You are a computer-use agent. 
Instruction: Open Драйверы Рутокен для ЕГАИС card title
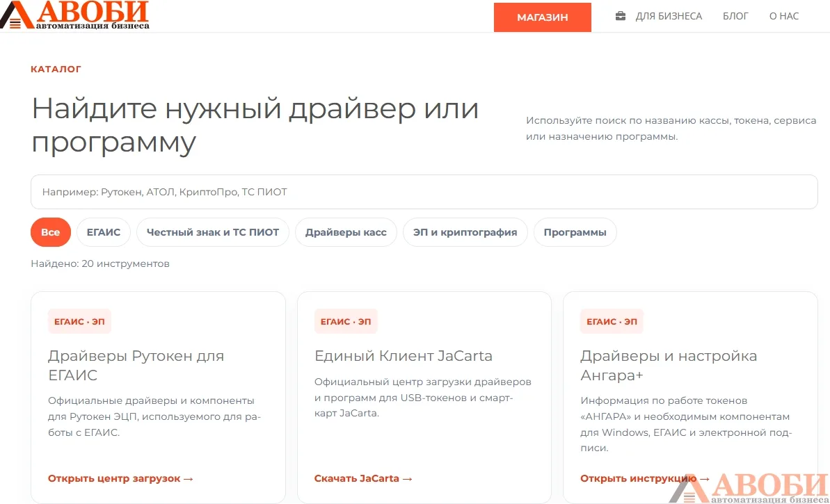coord(136,366)
